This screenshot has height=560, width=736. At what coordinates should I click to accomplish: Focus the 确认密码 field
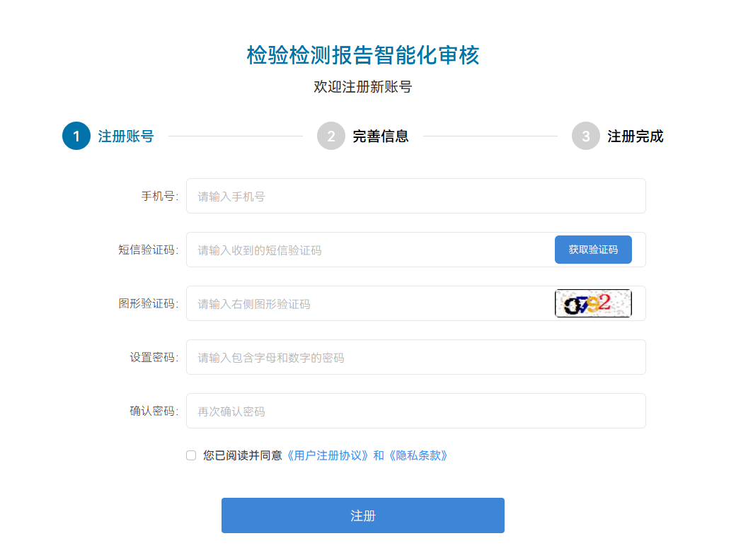[415, 411]
